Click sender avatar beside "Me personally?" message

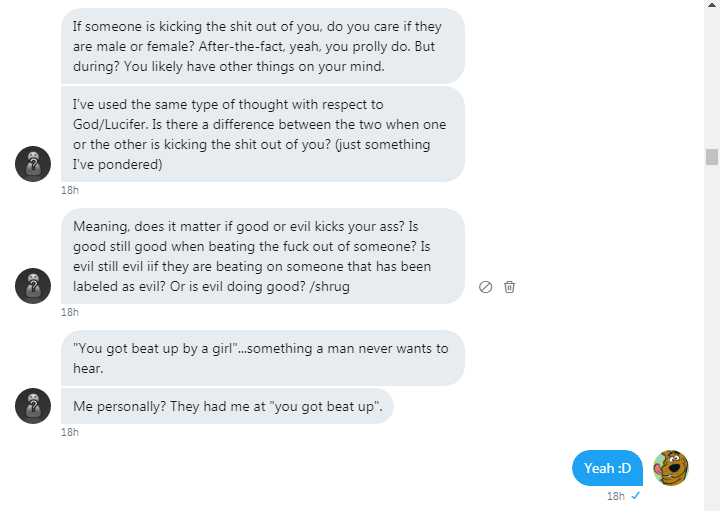pos(33,406)
